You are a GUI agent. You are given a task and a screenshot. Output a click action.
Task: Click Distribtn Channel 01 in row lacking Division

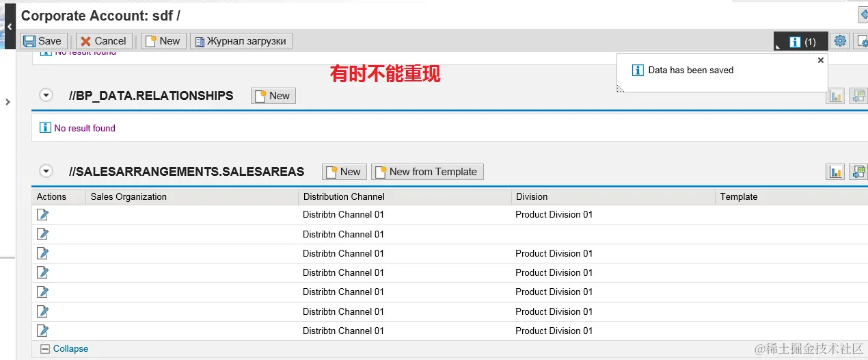point(343,234)
